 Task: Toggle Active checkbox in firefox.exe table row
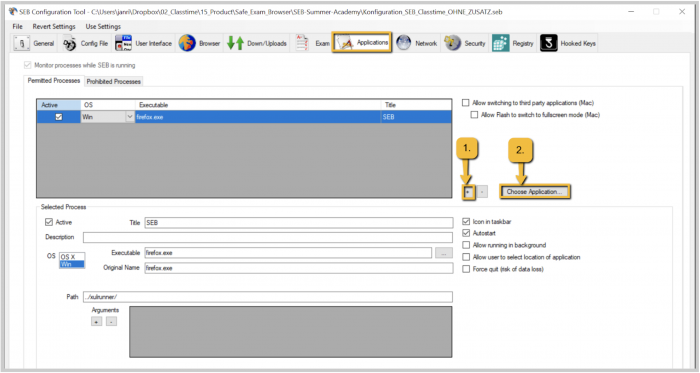(x=58, y=117)
